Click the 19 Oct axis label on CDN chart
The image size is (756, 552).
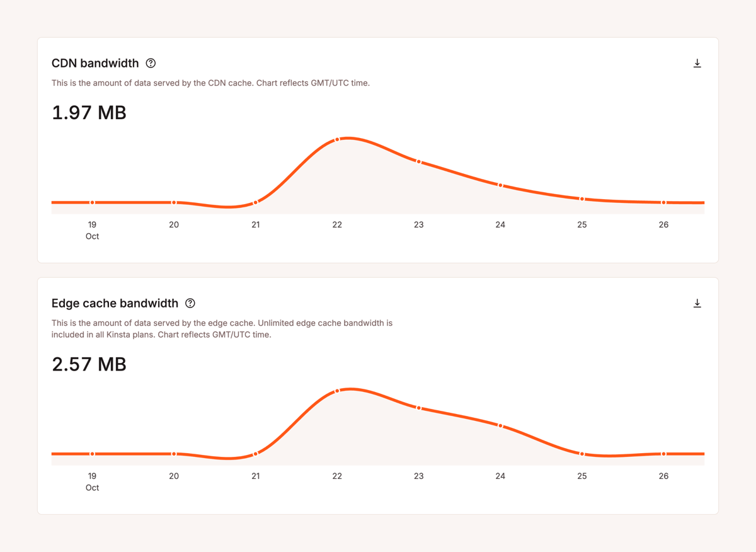pyautogui.click(x=92, y=229)
